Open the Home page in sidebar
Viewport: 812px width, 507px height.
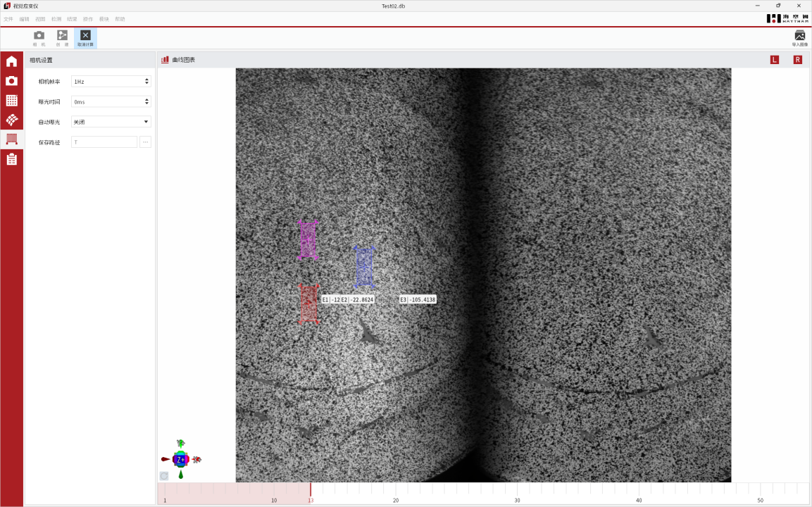pos(11,61)
